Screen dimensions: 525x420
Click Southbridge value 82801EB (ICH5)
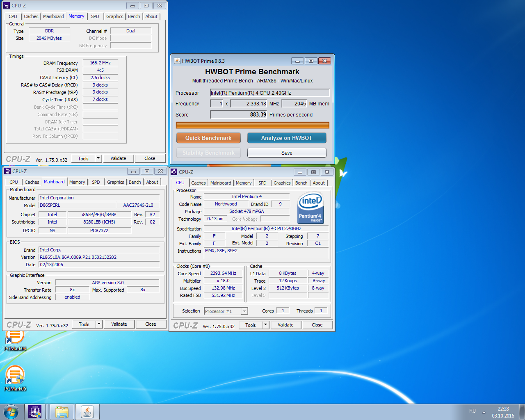click(x=99, y=222)
